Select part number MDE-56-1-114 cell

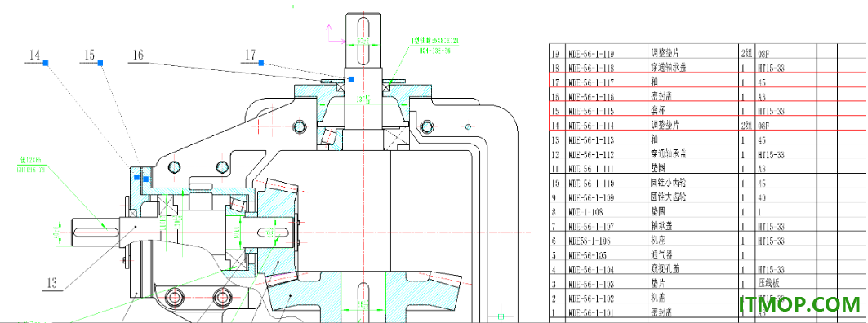tap(591, 126)
